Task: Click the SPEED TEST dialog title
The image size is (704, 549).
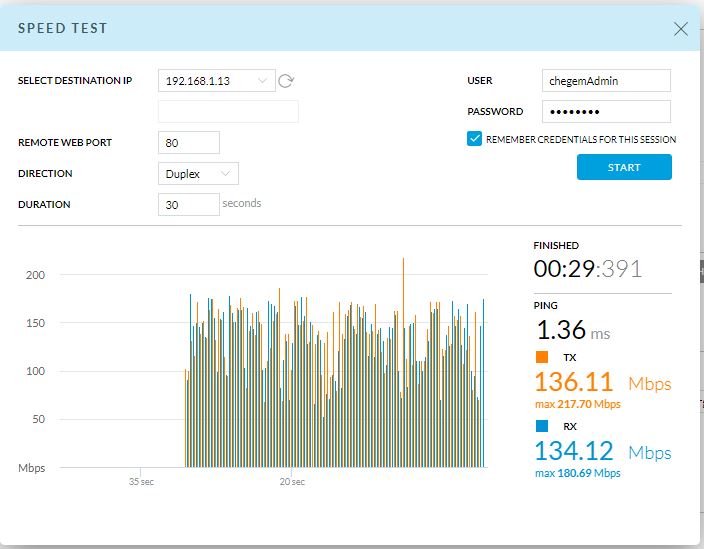Action: [x=62, y=28]
